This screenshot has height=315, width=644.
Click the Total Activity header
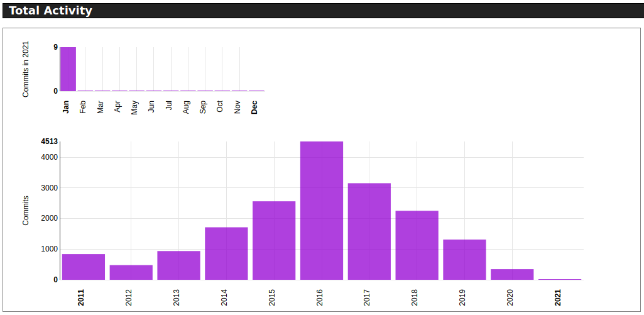pyautogui.click(x=50, y=11)
